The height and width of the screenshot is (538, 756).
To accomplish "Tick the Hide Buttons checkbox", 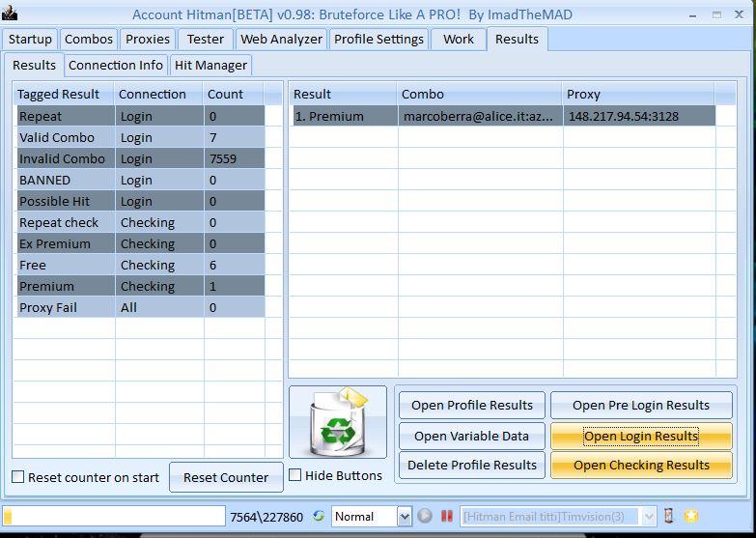I will pos(295,475).
